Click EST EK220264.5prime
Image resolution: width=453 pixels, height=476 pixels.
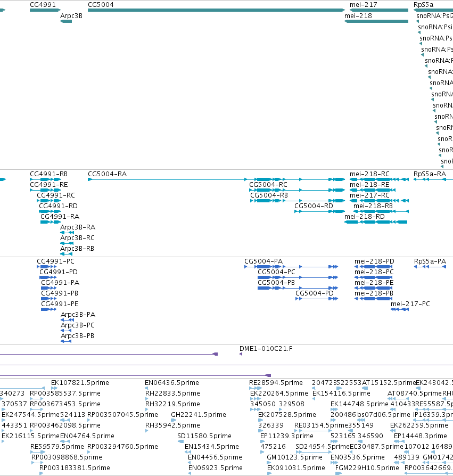pos(279,393)
